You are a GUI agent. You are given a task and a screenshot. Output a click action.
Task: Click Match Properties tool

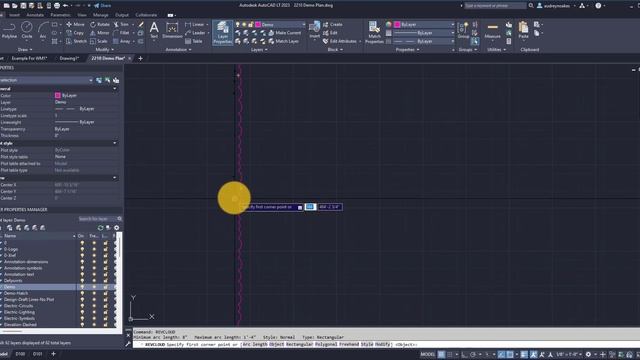[x=374, y=33]
